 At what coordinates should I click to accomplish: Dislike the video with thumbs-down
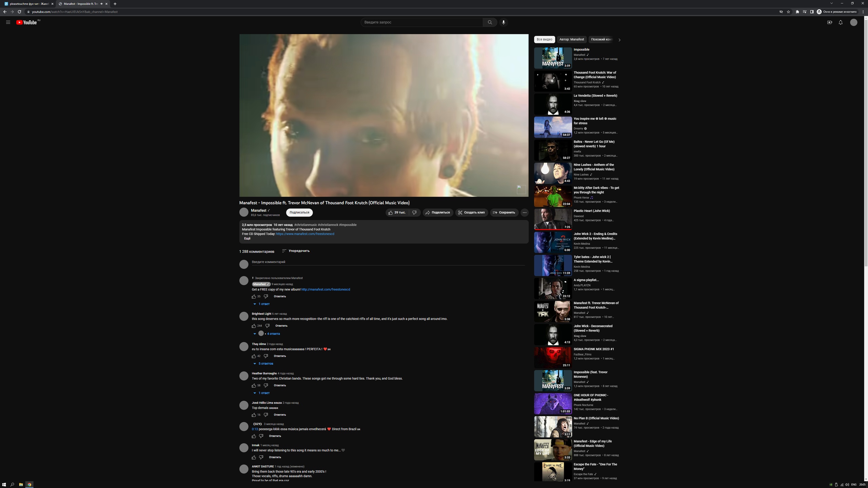(x=414, y=212)
